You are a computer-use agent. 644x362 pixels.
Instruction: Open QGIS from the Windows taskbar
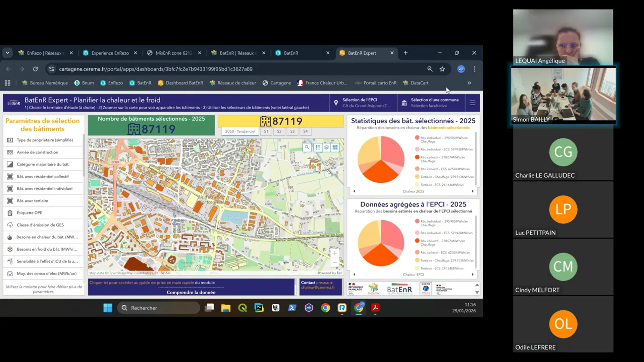coord(243,308)
